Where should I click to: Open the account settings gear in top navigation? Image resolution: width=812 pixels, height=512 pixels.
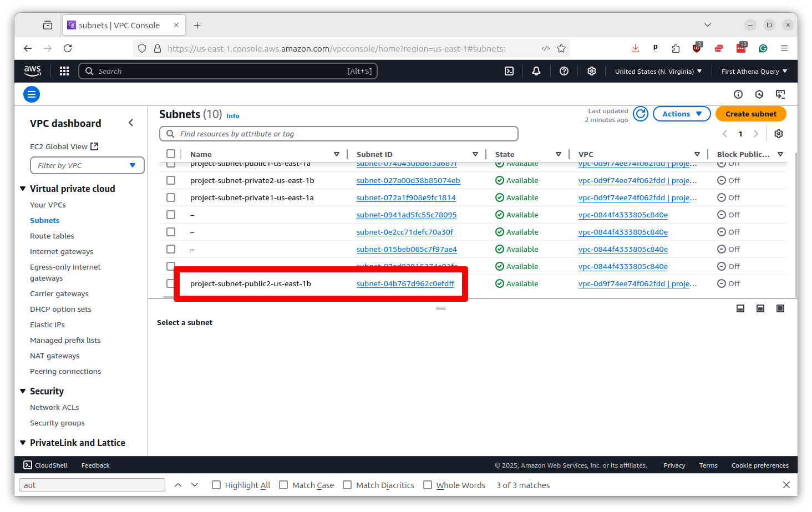pos(591,71)
